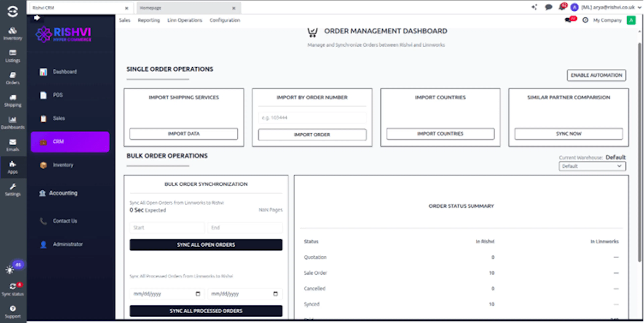Click the Sync Now button
Viewport: 644px width, 323px height.
pos(569,134)
